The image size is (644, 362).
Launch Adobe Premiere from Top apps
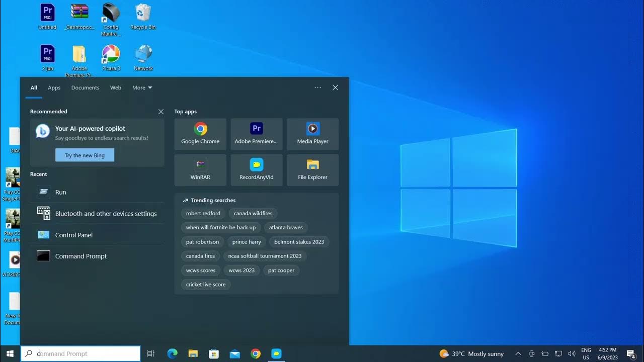(257, 134)
